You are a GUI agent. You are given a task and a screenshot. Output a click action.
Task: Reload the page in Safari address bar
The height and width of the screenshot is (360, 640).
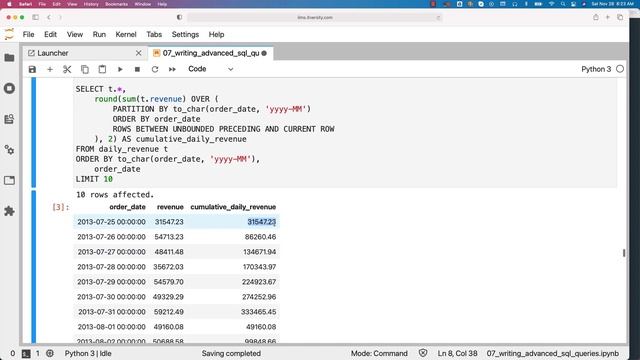[x=438, y=18]
